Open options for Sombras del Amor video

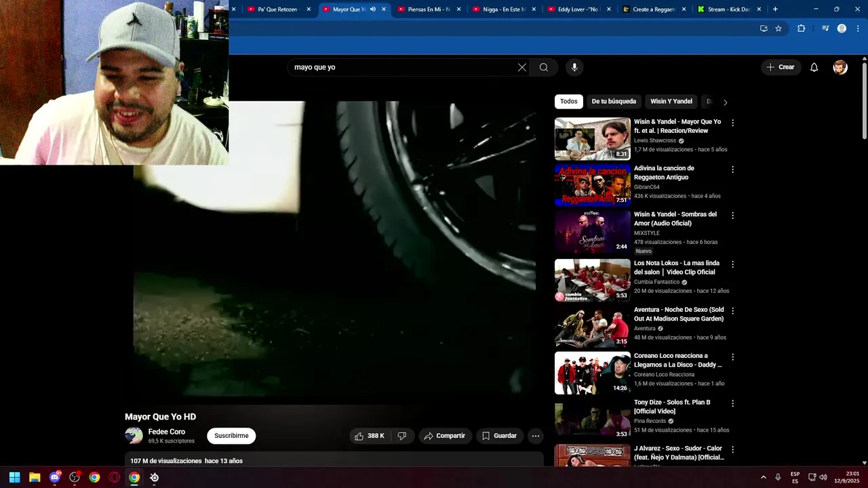click(x=732, y=216)
